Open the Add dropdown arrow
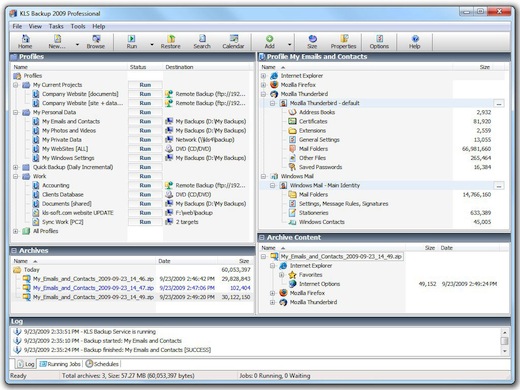520x390 pixels. [x=289, y=44]
